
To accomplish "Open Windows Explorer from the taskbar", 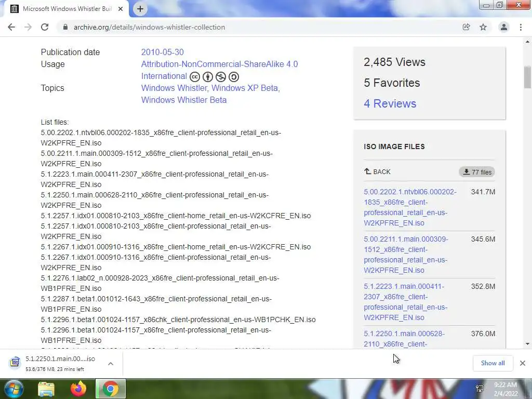I will (46, 390).
